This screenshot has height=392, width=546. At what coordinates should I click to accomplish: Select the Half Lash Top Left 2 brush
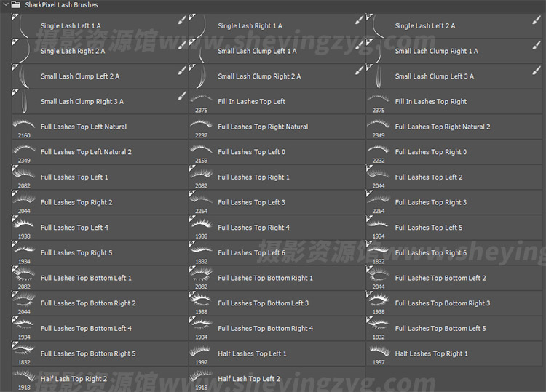(248, 379)
